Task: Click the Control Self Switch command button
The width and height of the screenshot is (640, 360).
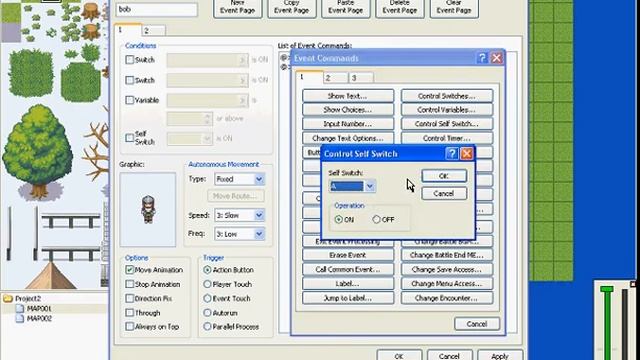Action: pos(447,124)
